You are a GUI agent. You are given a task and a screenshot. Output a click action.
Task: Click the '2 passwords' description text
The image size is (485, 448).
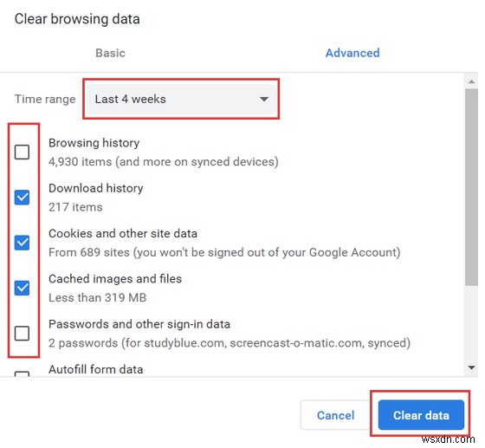point(230,343)
